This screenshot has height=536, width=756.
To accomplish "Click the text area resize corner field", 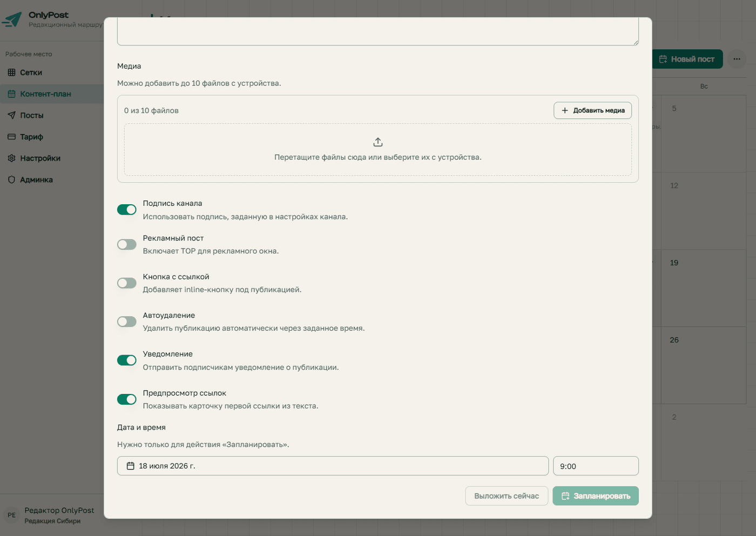I will (x=636, y=42).
